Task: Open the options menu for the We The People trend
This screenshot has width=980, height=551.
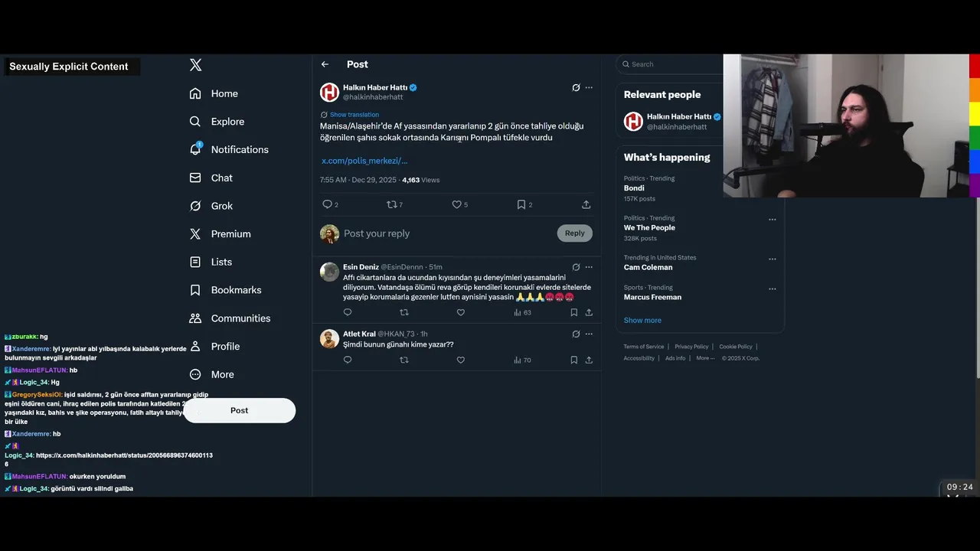Action: 772,219
